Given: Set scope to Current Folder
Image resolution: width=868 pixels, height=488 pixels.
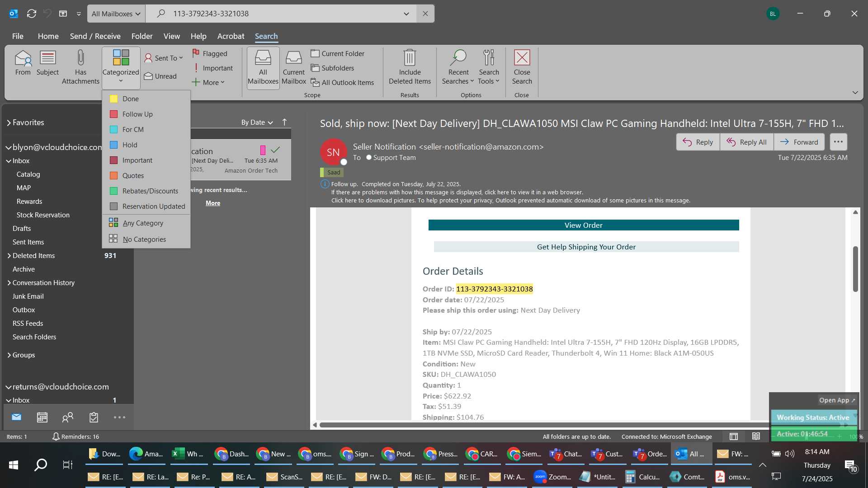Looking at the screenshot, I should click(338, 53).
